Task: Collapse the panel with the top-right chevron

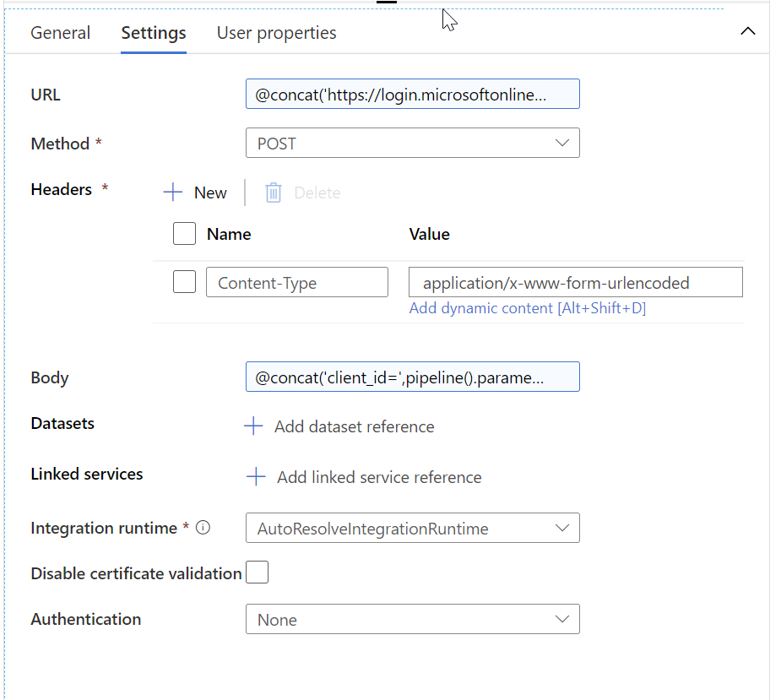Action: point(747,31)
